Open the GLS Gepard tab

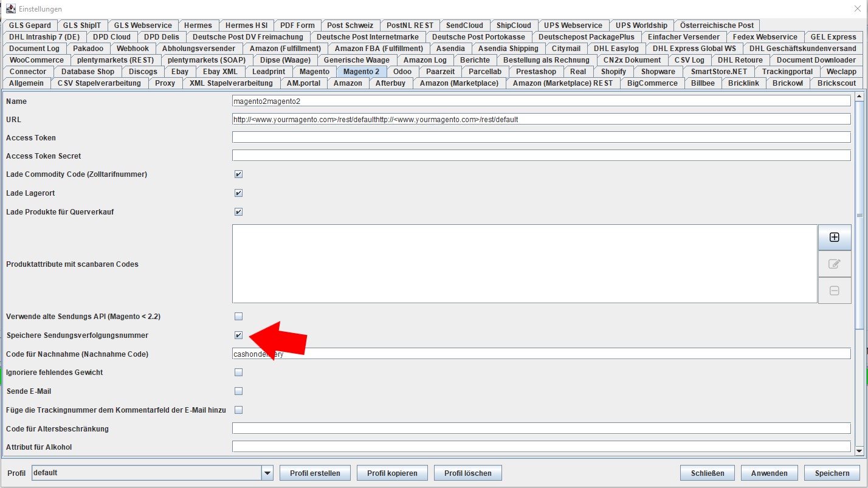point(30,26)
